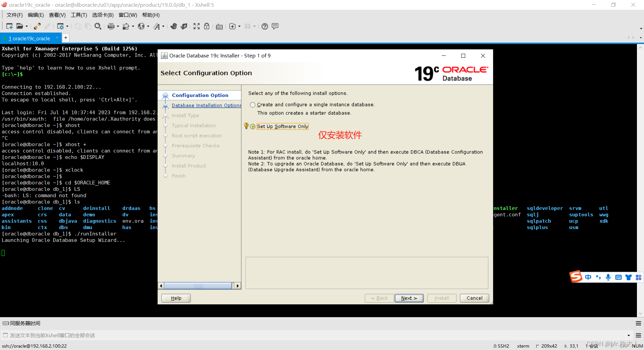This screenshot has width=644, height=350.
Task: Click the Sogou 'S' input method logo
Action: click(576, 277)
